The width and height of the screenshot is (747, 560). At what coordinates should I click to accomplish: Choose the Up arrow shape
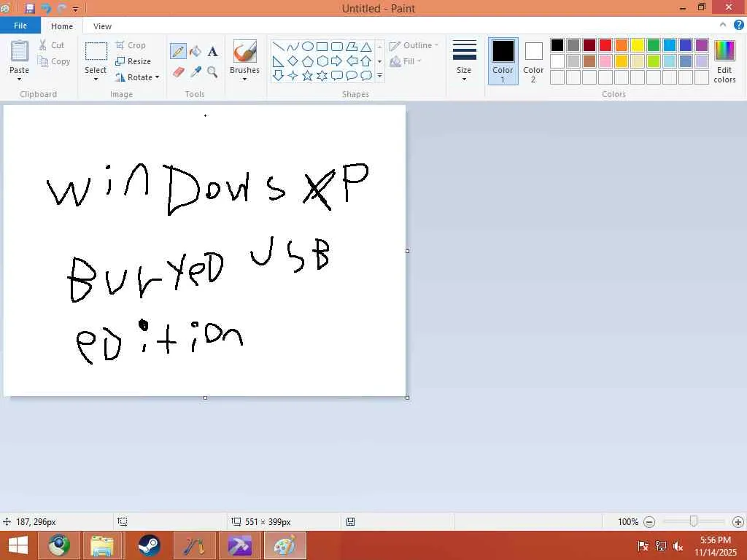(x=366, y=61)
